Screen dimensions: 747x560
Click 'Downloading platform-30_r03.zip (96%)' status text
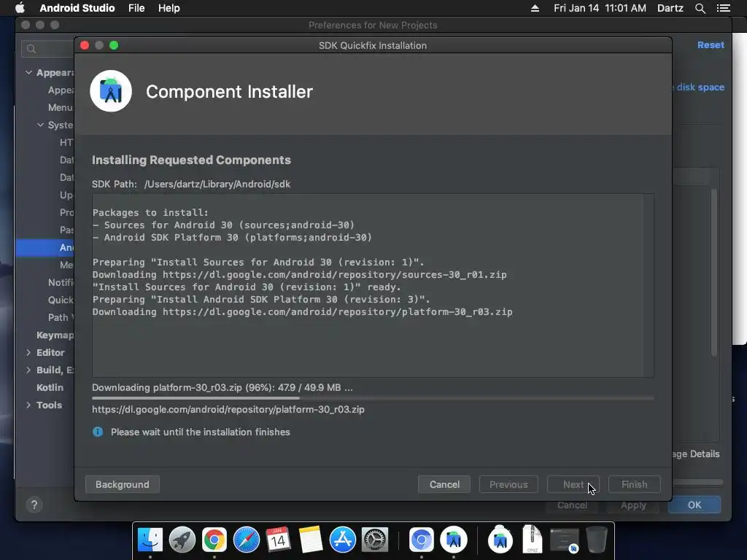222,387
